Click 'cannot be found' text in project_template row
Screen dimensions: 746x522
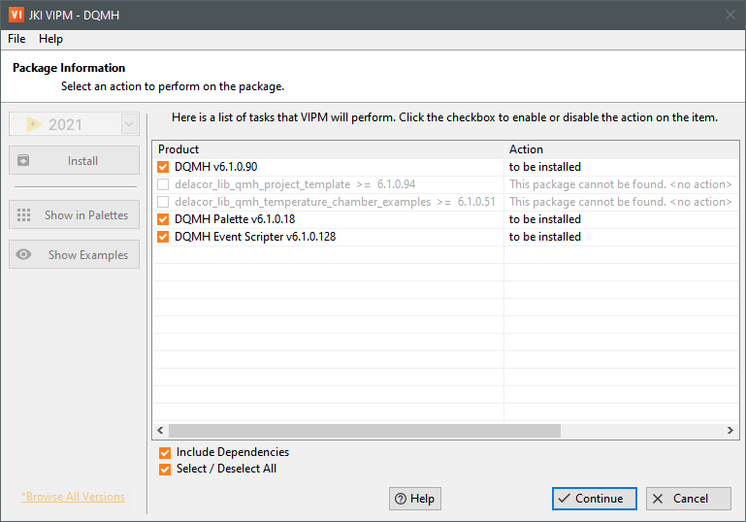coord(620,184)
